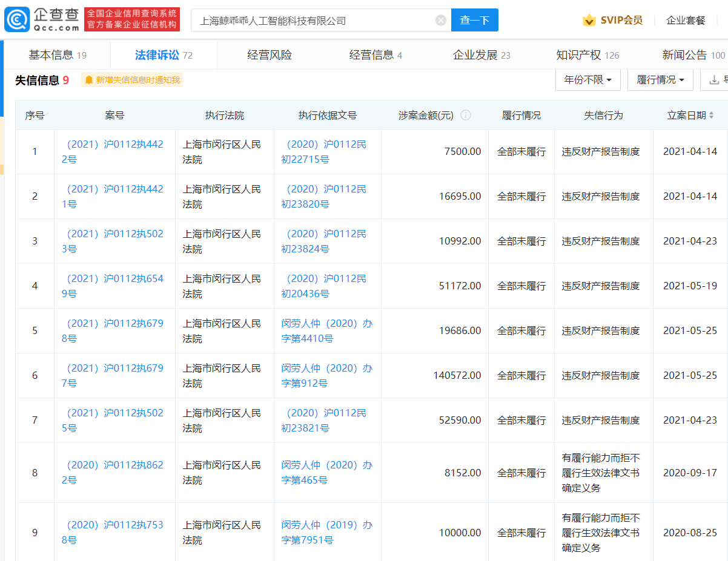728x561 pixels.
Task: Open document (2020)沪0112民初20436号
Action: click(x=324, y=286)
